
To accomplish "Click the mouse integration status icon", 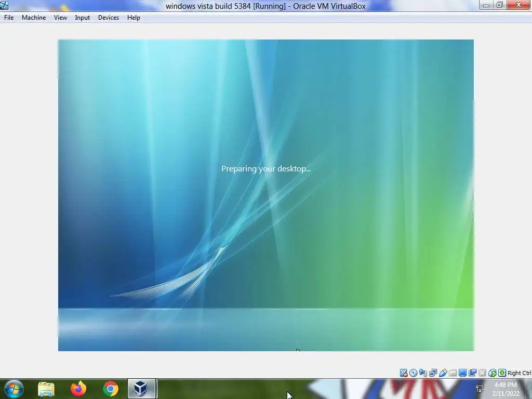I will click(493, 373).
